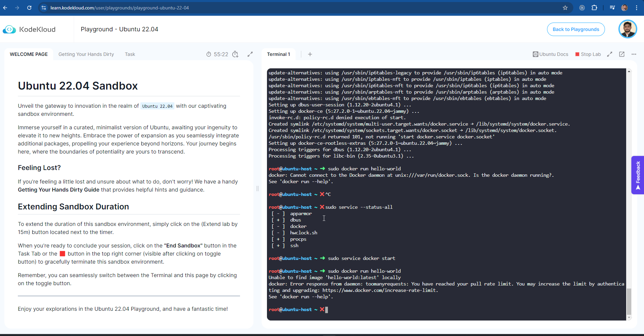644x336 pixels.
Task: Expand the terminal to fullscreen
Action: tap(610, 54)
